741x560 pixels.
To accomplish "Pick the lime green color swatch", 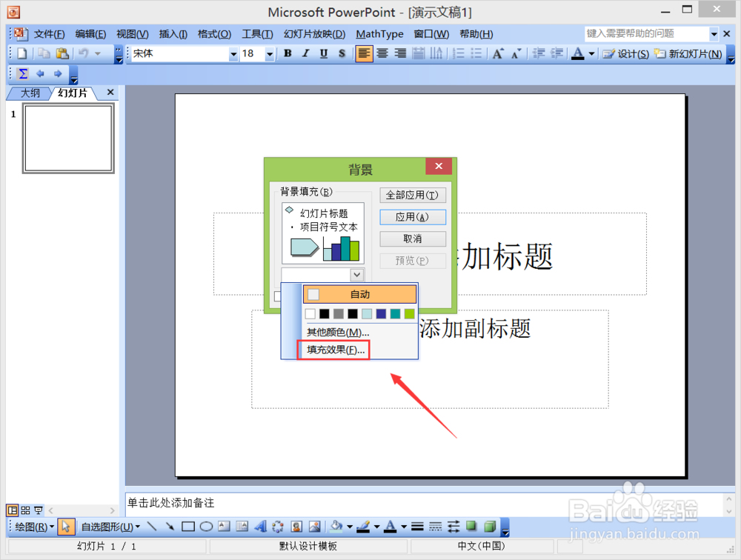I will click(409, 314).
